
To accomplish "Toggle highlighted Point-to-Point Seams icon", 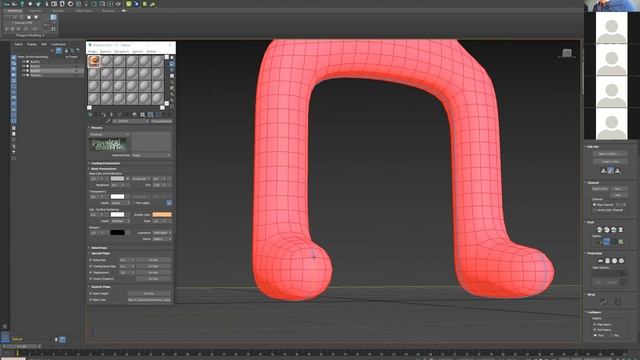I will [x=607, y=242].
